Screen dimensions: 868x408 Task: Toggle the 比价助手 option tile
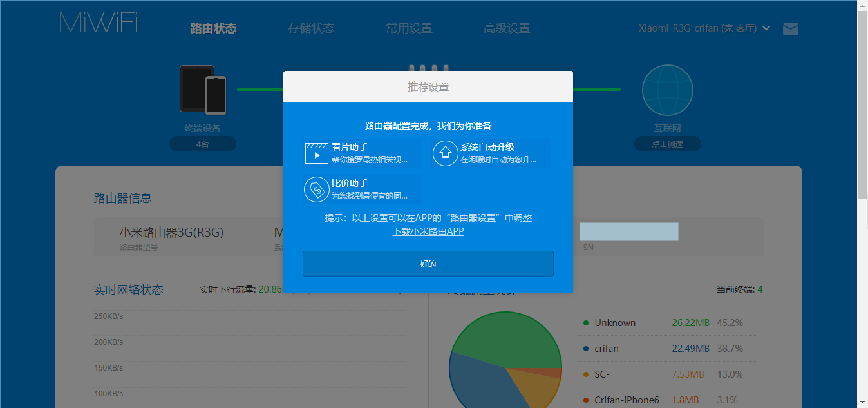[362, 189]
